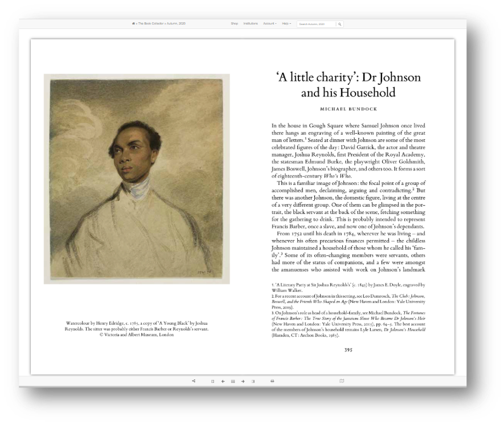Click the home icon in the breadcrumb

pos(133,23)
